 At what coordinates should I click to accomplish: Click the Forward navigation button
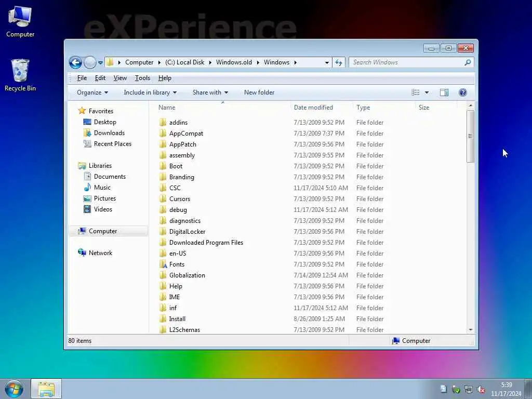90,62
